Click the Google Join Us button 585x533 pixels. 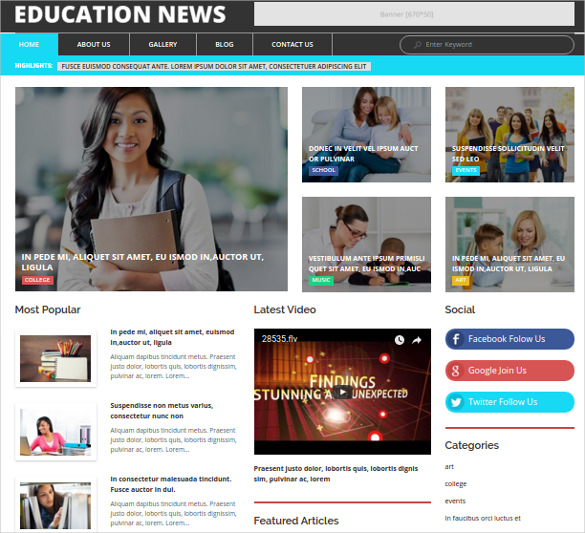[510, 370]
